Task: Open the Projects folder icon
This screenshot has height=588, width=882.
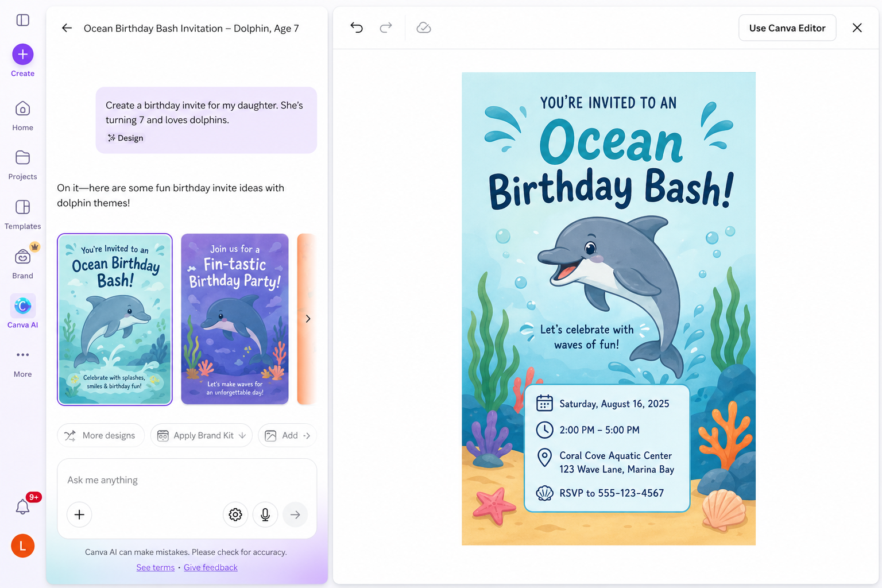Action: point(23,158)
